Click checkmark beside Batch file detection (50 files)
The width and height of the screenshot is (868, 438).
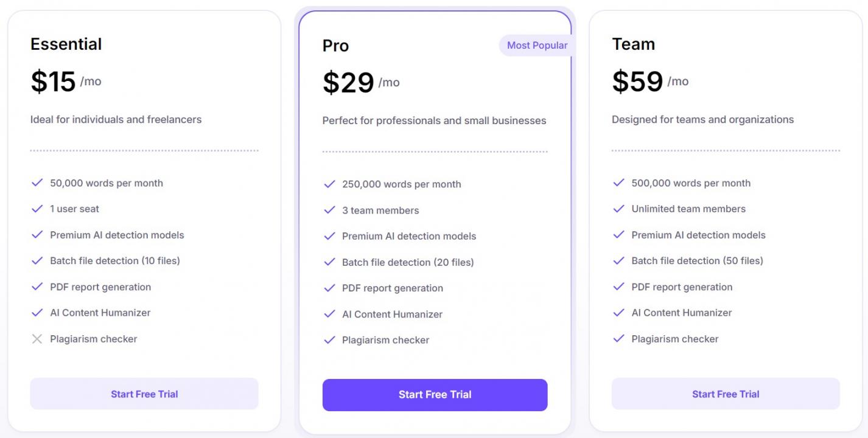[x=619, y=260]
